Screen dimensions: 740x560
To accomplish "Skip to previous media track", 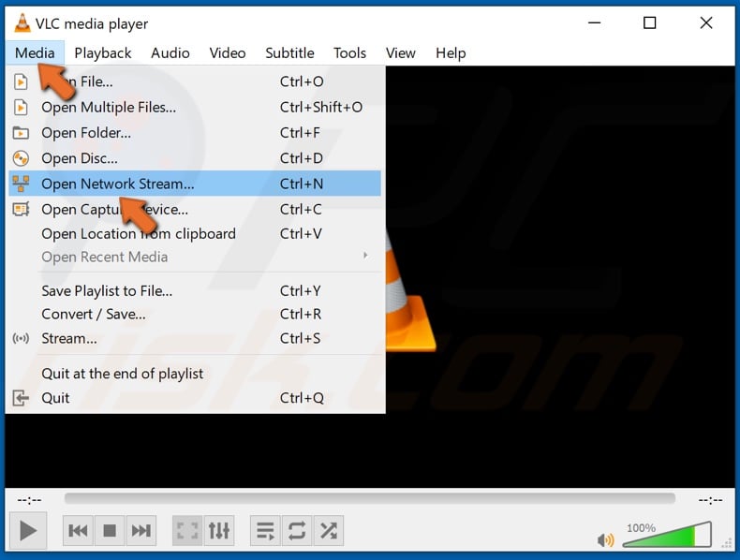I will 79,531.
